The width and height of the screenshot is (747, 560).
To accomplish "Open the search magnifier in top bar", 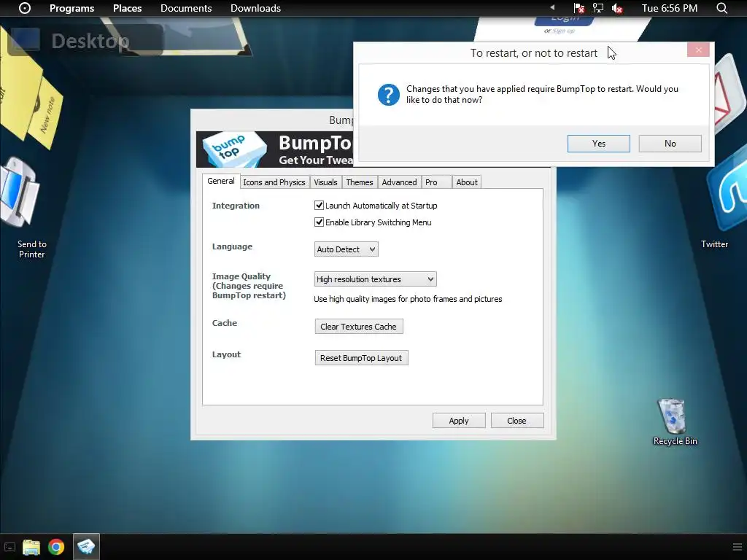I will pyautogui.click(x=721, y=8).
